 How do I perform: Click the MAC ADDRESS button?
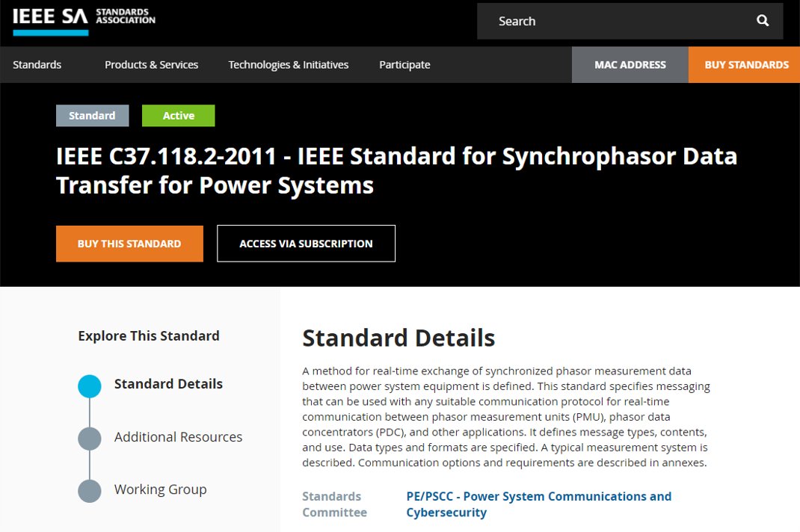[x=630, y=65]
